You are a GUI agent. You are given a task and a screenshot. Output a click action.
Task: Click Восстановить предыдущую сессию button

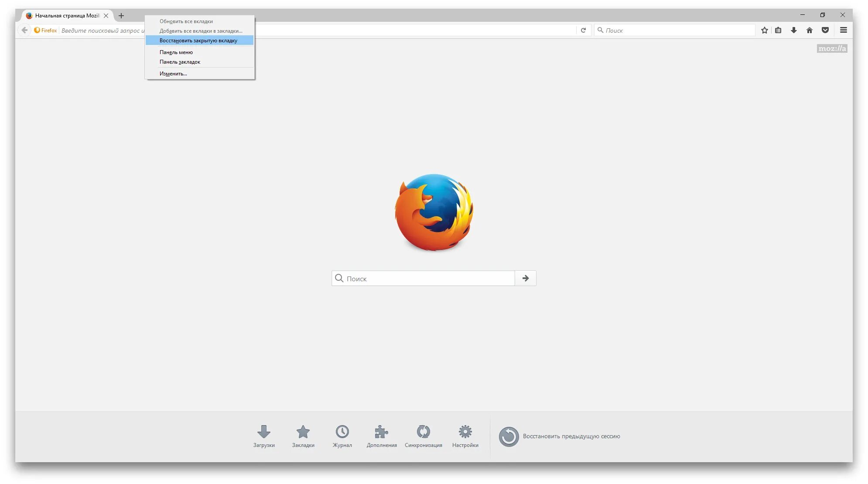(x=560, y=436)
